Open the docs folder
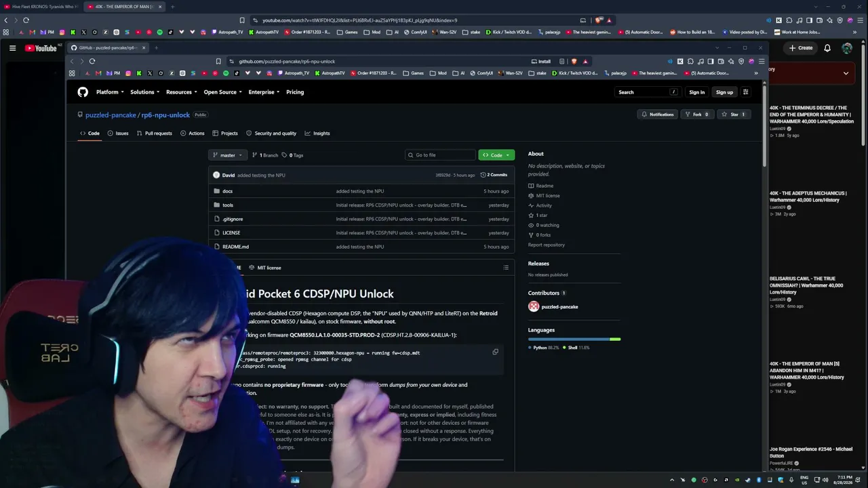This screenshot has height=488, width=868. (227, 191)
